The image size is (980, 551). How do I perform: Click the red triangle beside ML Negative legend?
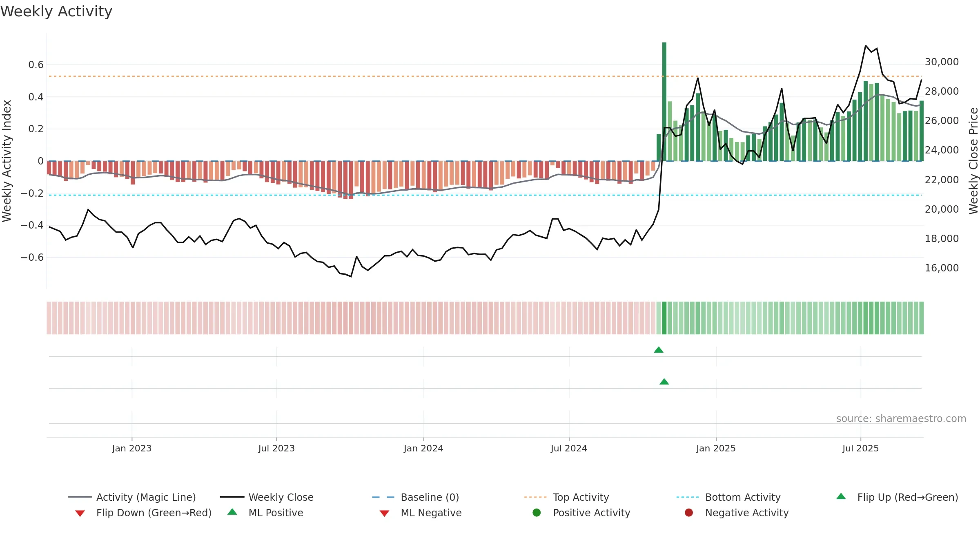click(384, 513)
